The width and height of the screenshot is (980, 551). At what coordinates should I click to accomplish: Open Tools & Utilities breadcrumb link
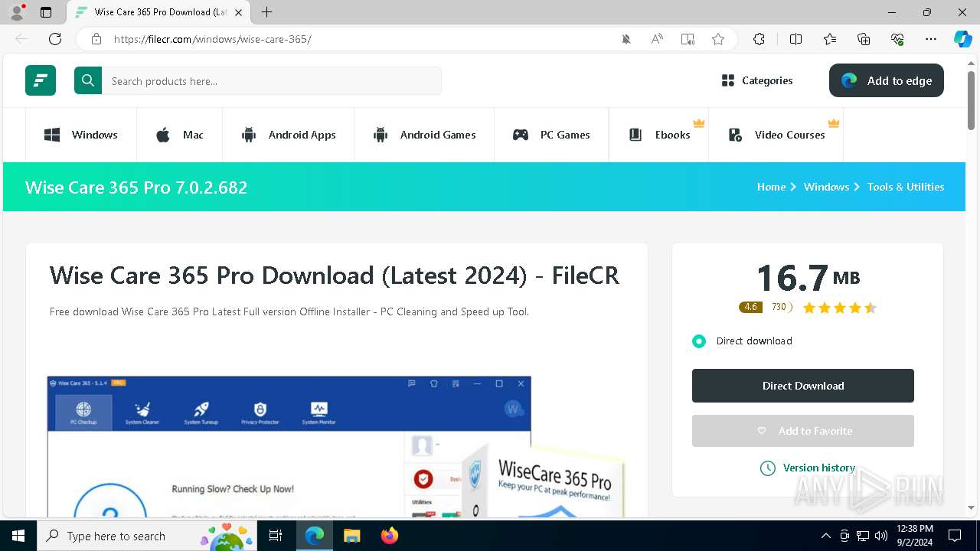pyautogui.click(x=906, y=187)
